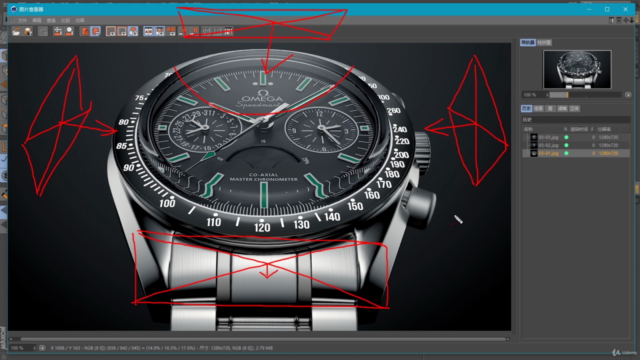Image resolution: width=640 pixels, height=360 pixels.
Task: Click the navigator 100 % zoom field
Action: coord(534,95)
